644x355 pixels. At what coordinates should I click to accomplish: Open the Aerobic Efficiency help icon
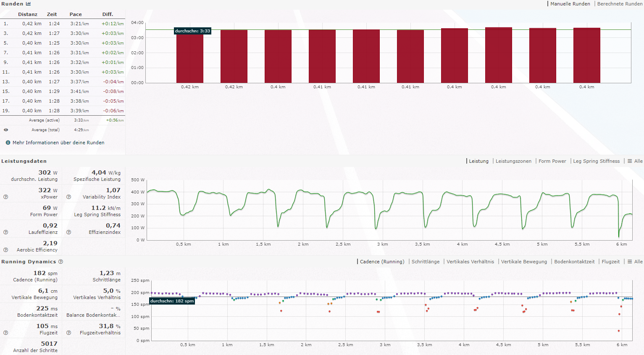tap(6, 250)
